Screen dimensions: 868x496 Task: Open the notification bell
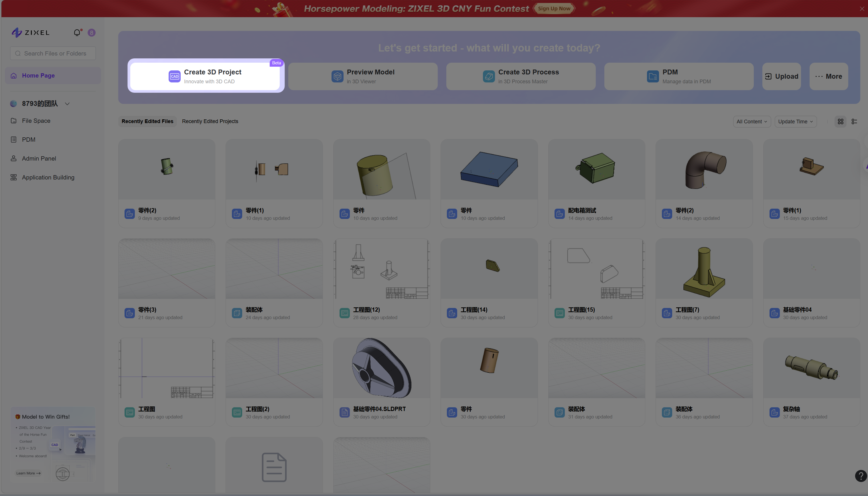click(77, 33)
